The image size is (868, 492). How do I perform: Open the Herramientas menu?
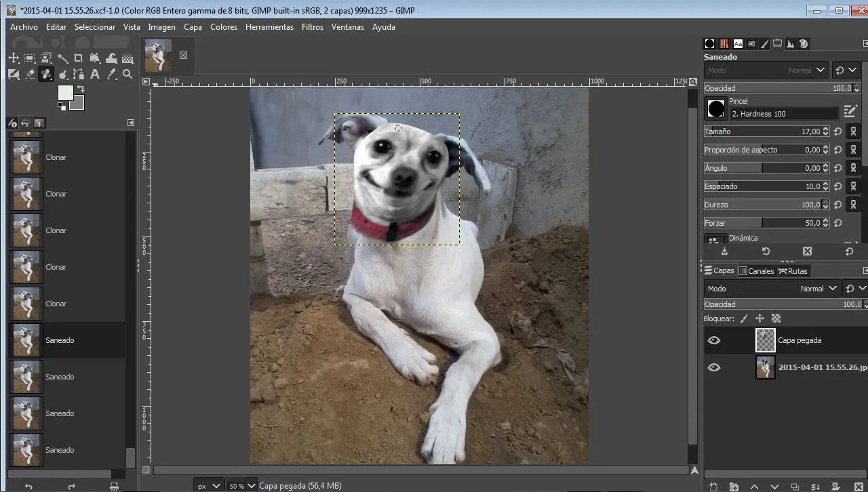click(x=269, y=27)
